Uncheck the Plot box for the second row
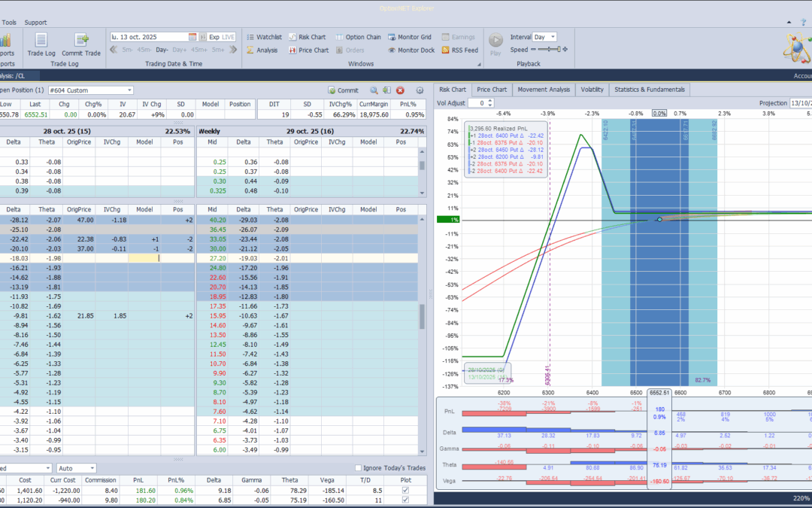The height and width of the screenshot is (508, 812). point(406,500)
